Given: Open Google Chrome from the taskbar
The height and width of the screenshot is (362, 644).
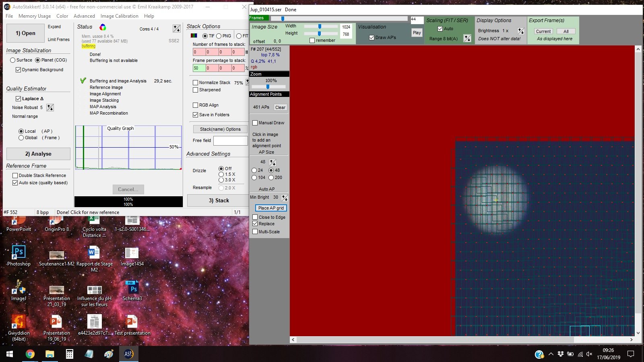Looking at the screenshot, I should (30, 354).
